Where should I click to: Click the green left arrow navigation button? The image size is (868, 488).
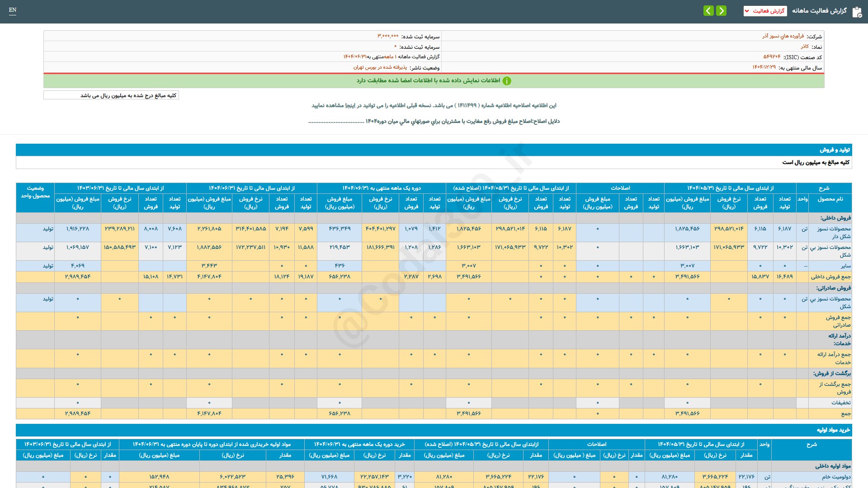pos(708,10)
